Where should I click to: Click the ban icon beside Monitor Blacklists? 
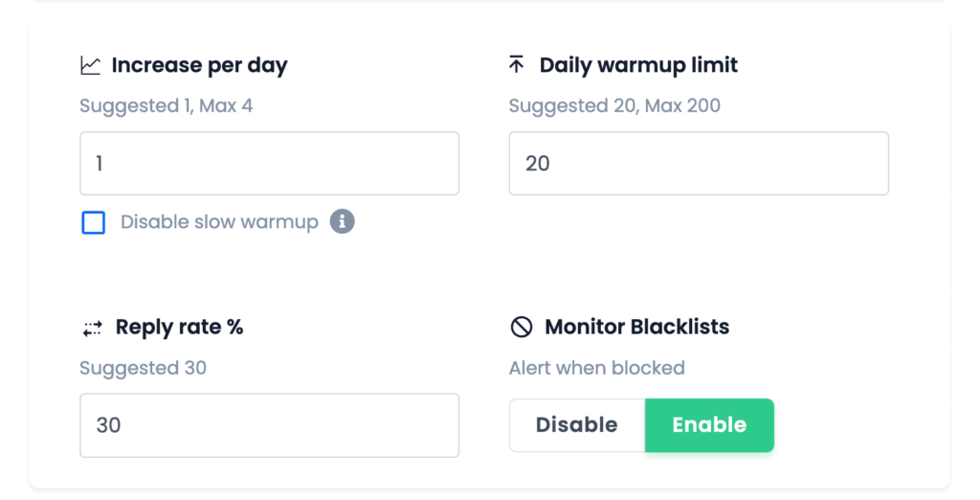[x=521, y=328]
